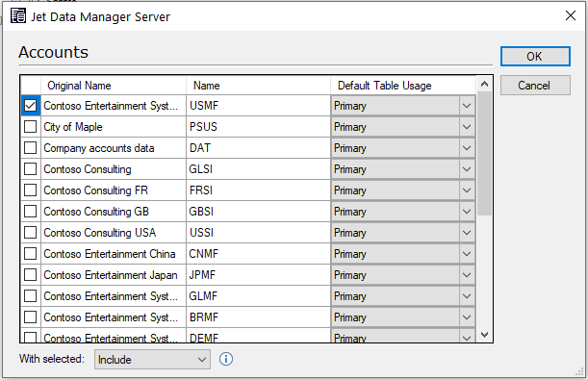Check the City of Maple checkbox

tap(31, 127)
